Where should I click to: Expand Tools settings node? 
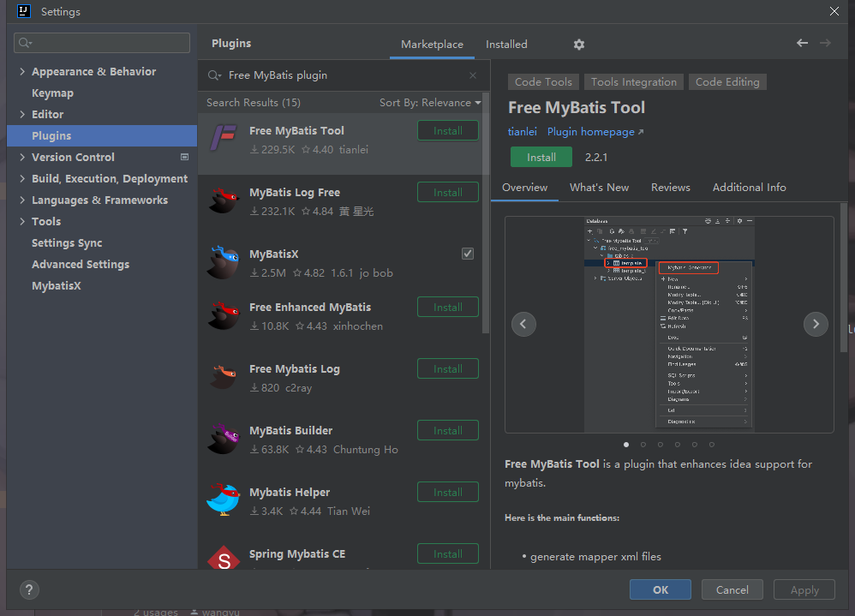22,221
